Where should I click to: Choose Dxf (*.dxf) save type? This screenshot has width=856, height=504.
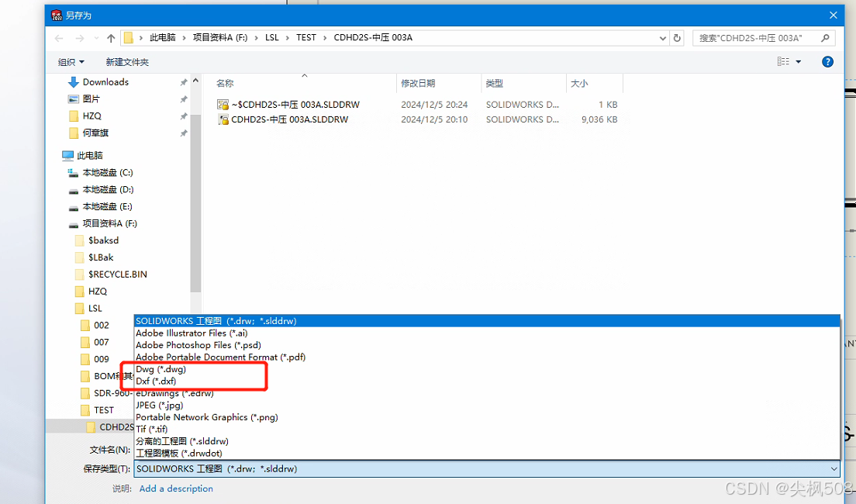487,381
